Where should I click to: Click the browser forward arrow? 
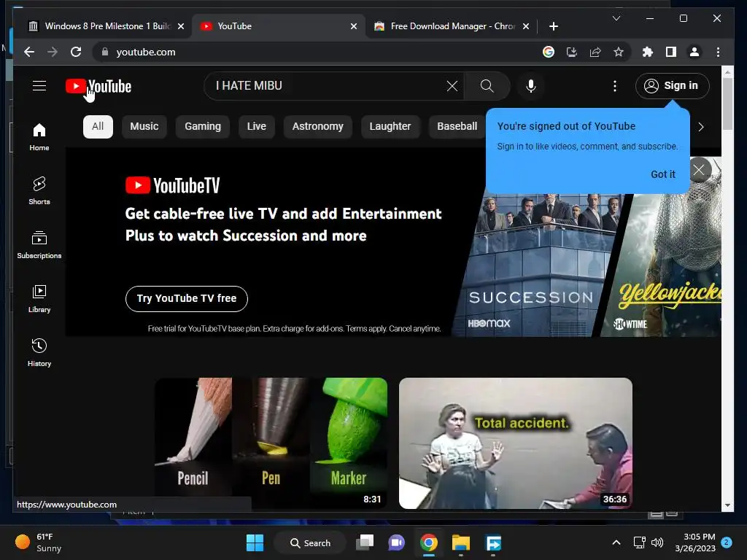coord(53,52)
